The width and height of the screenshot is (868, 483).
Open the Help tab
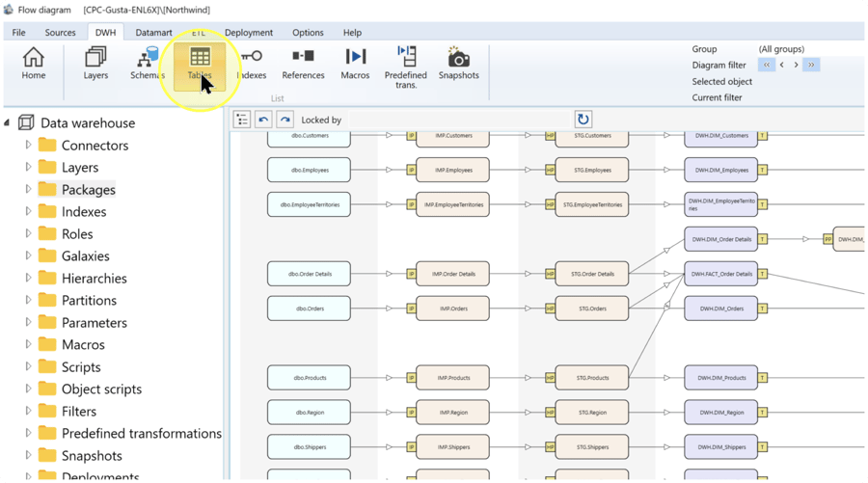tap(352, 32)
